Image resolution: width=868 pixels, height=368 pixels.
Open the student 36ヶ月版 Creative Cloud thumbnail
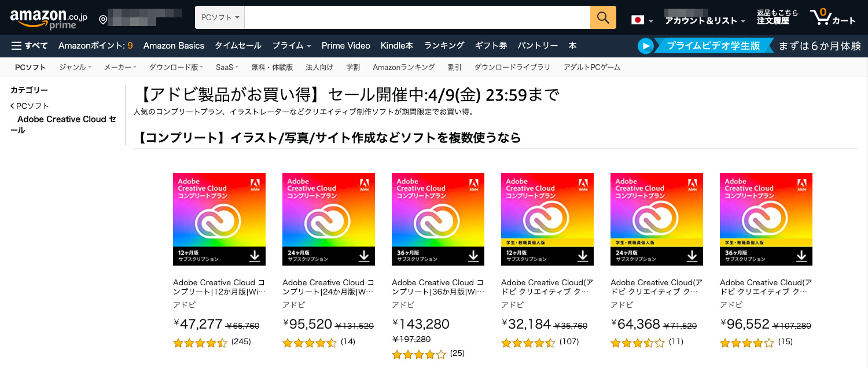[766, 219]
